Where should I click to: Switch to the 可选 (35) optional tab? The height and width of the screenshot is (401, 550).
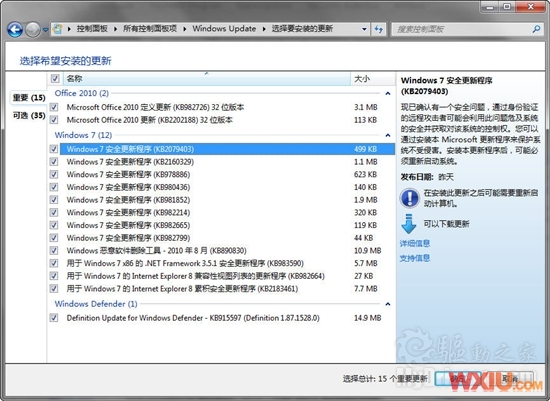29,115
